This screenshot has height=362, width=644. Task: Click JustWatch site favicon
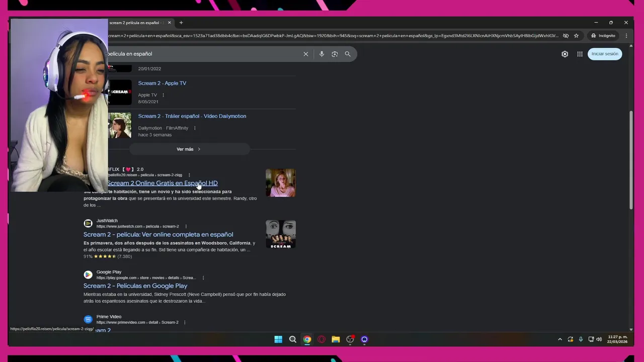tap(88, 223)
